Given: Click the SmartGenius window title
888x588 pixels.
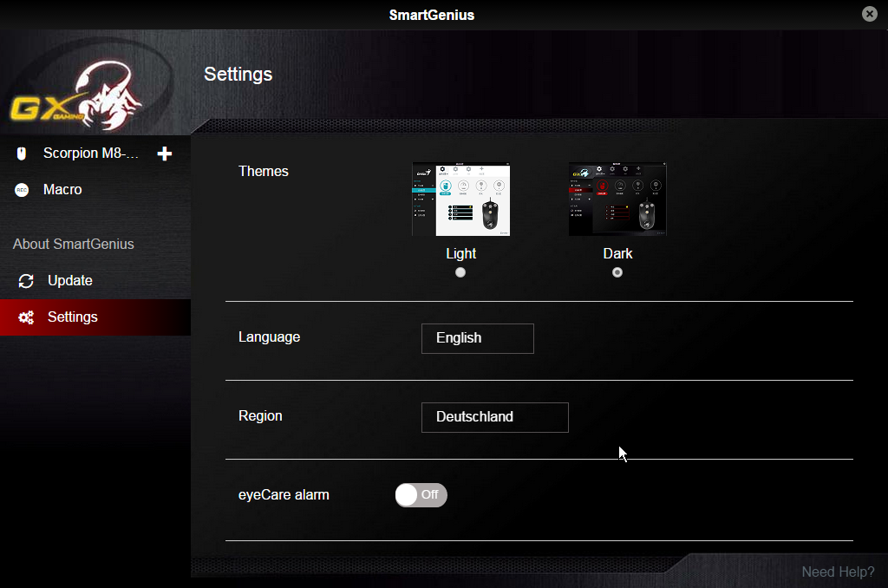Looking at the screenshot, I should tap(432, 15).
